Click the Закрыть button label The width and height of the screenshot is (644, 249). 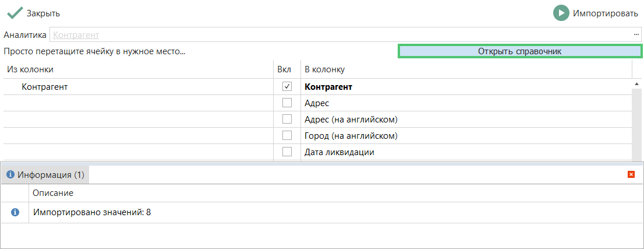[x=43, y=13]
